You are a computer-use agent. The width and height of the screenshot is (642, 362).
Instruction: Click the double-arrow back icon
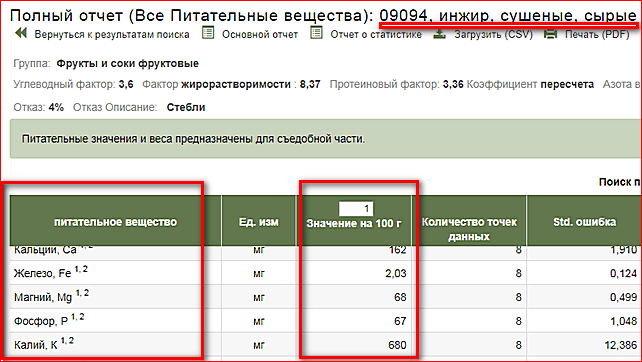point(20,33)
